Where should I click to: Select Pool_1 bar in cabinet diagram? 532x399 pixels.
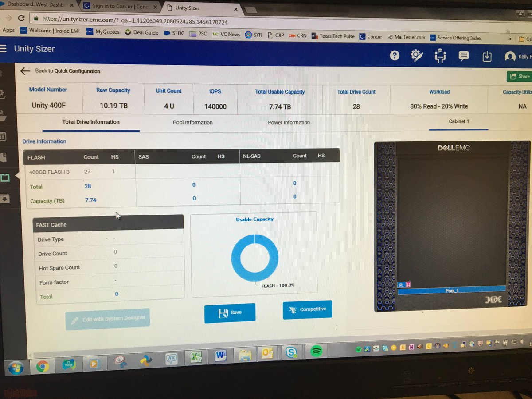pos(451,290)
